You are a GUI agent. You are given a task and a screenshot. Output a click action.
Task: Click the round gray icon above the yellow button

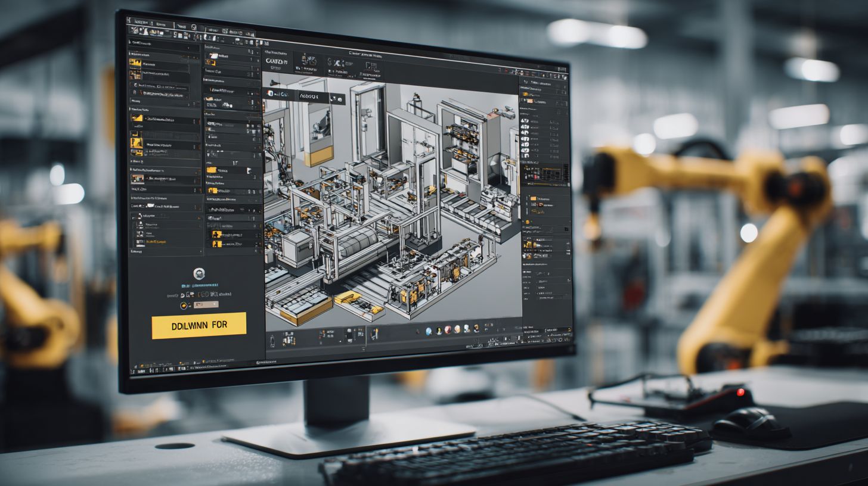pyautogui.click(x=199, y=273)
